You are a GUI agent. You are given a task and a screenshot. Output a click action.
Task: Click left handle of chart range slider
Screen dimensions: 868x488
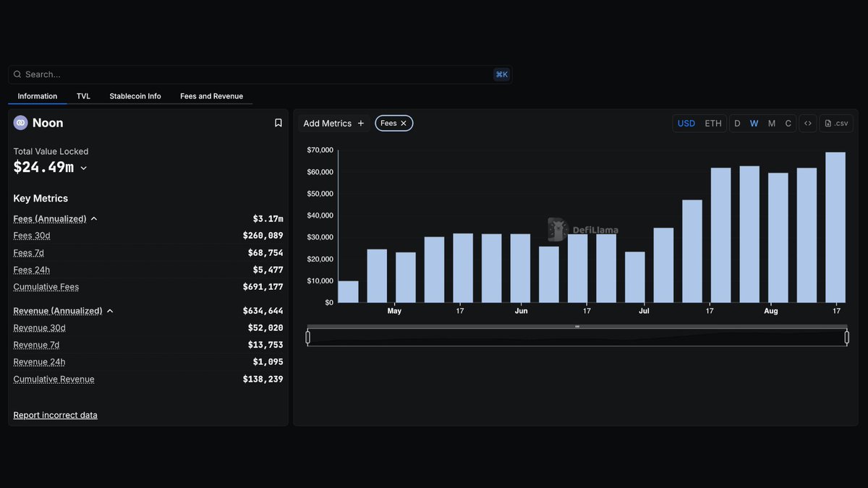pos(308,337)
